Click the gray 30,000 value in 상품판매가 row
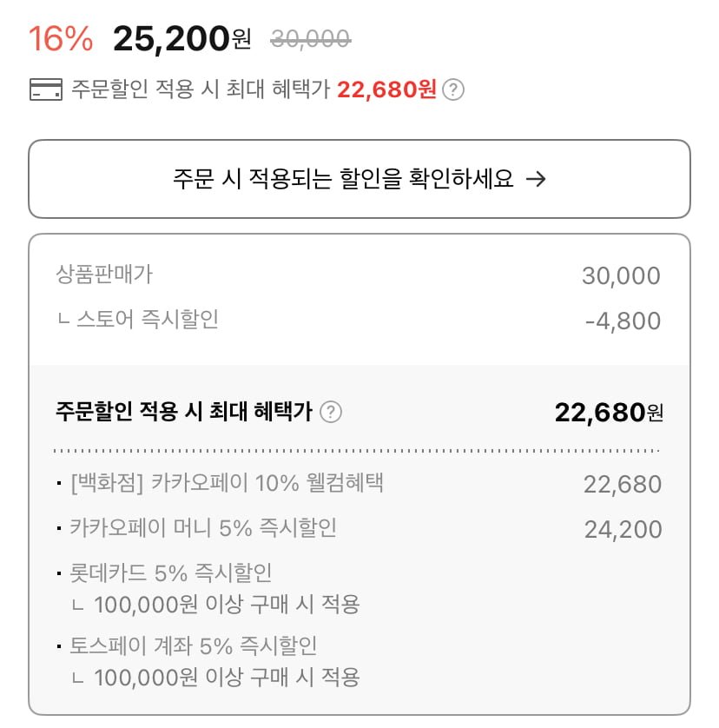This screenshot has width=719, height=728. (621, 276)
